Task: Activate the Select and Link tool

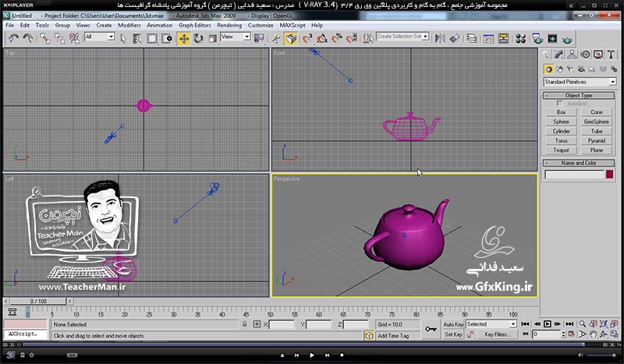Action: pyautogui.click(x=45, y=39)
